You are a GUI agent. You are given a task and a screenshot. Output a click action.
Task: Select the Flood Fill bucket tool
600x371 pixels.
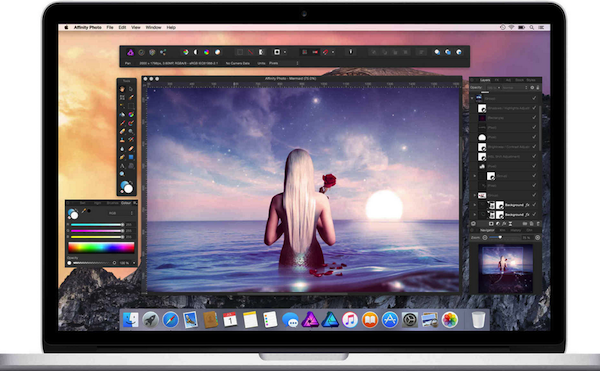pyautogui.click(x=122, y=114)
